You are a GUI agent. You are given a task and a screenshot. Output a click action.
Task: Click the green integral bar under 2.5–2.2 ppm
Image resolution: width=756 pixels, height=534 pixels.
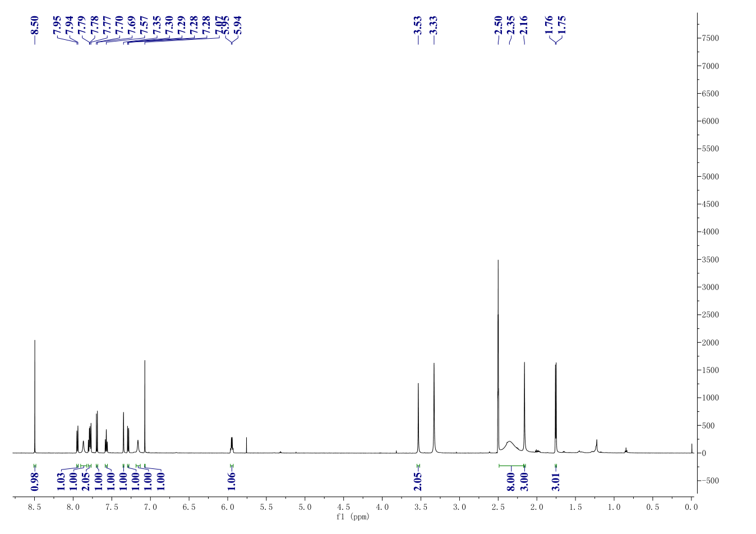coord(511,466)
